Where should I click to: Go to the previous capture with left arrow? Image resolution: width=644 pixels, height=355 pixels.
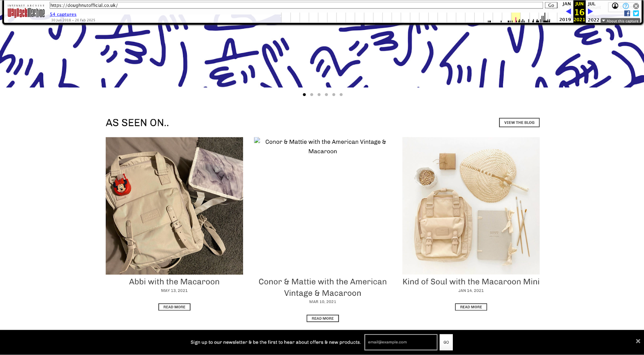click(568, 12)
